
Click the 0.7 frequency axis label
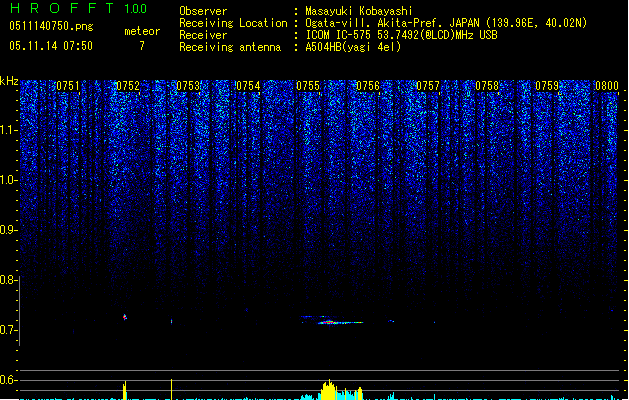coord(9,330)
